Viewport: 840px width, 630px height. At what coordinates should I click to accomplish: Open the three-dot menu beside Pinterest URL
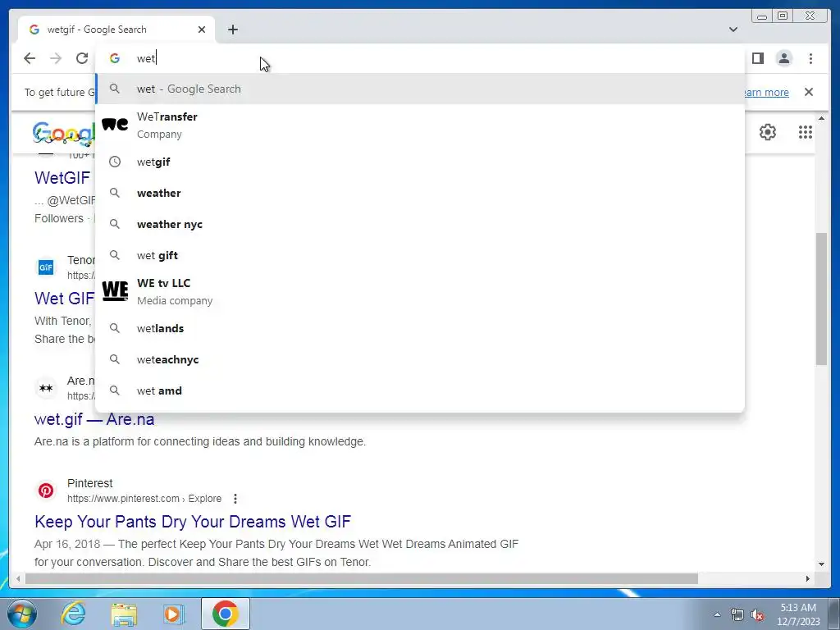[x=235, y=499]
